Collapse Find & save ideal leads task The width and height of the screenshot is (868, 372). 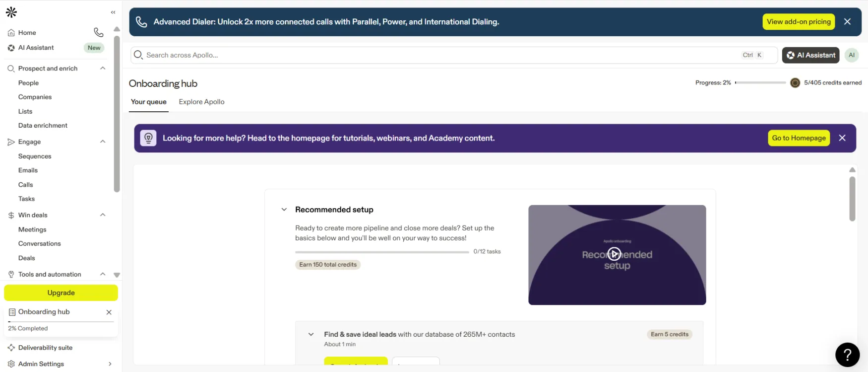coord(311,335)
